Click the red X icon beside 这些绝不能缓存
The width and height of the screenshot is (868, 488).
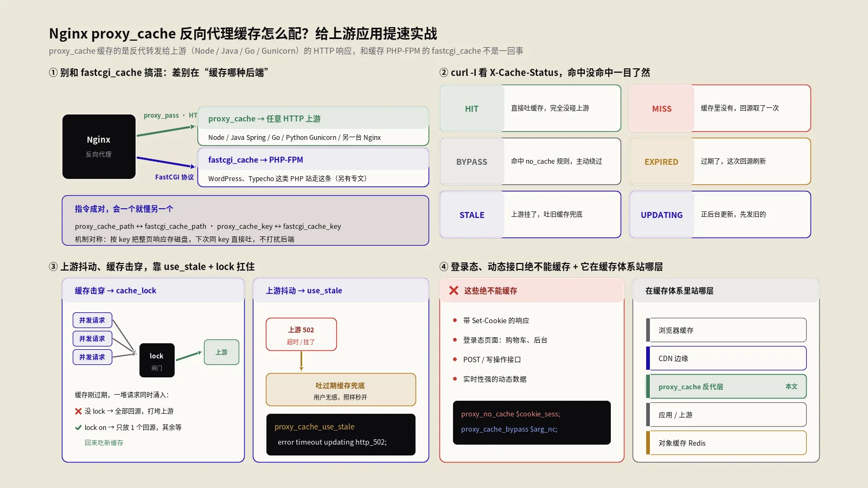coord(454,291)
